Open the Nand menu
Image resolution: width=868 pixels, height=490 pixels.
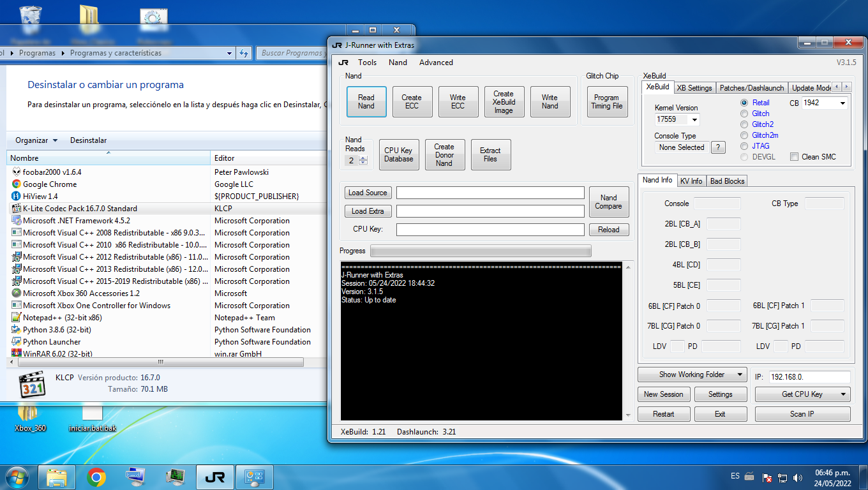click(x=398, y=63)
